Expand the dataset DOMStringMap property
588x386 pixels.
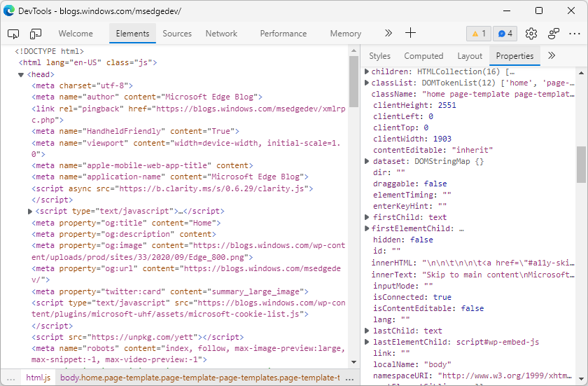pos(367,161)
